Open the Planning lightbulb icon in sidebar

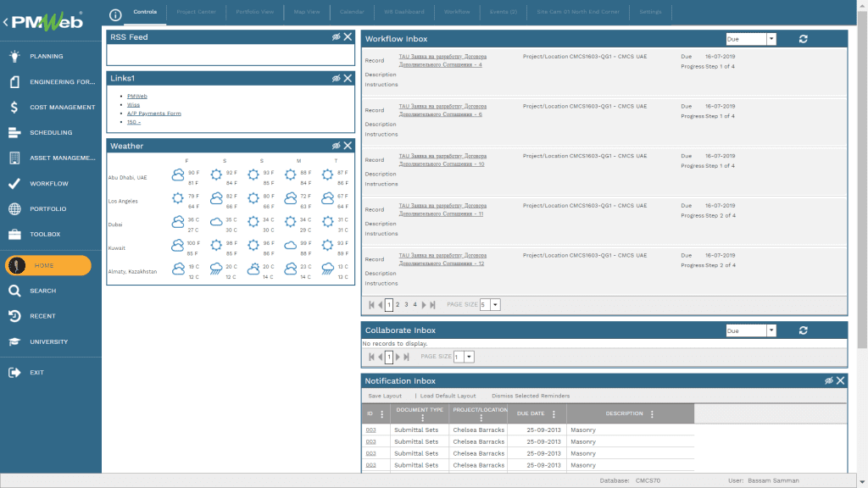tap(15, 56)
